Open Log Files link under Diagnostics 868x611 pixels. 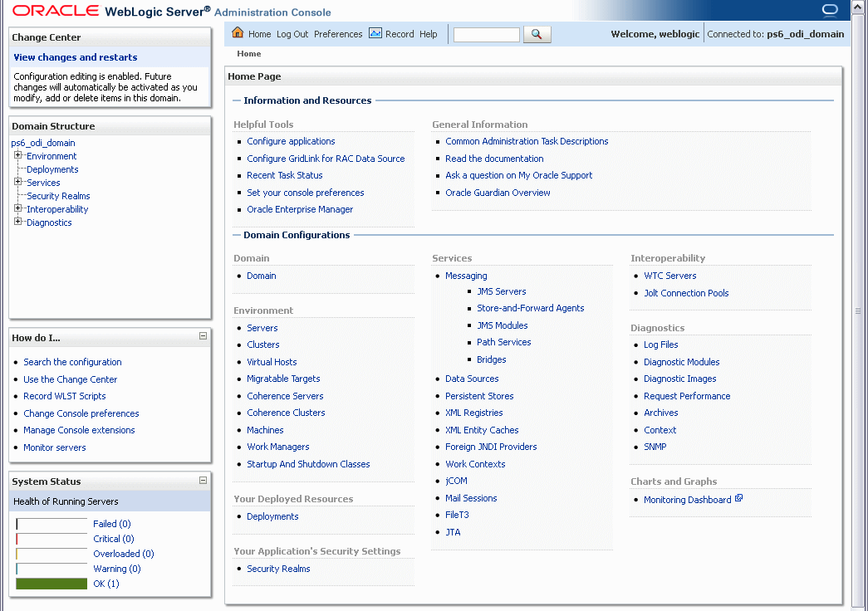coord(660,345)
